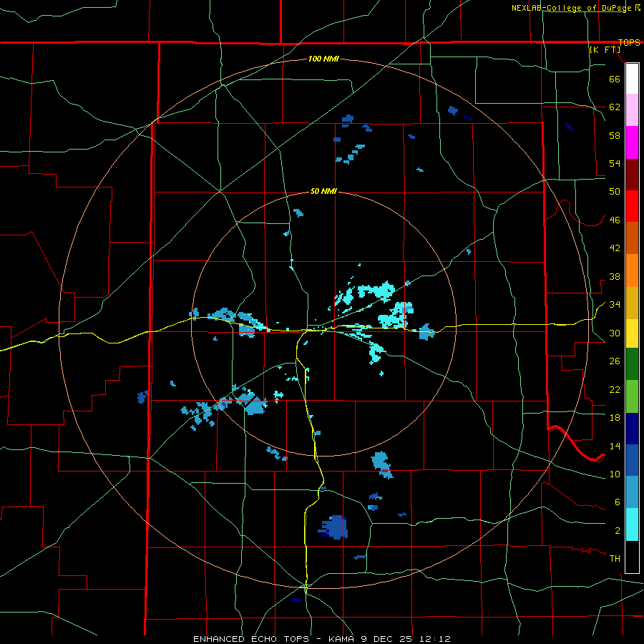This screenshot has width=644, height=644.
Task: Click the light pink legend swatch
Action: pos(632,109)
